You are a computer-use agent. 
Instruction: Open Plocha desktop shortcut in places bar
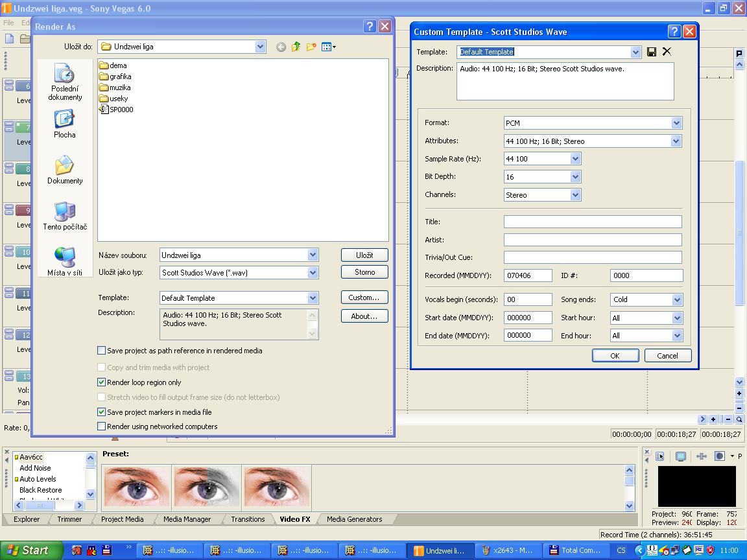(65, 124)
